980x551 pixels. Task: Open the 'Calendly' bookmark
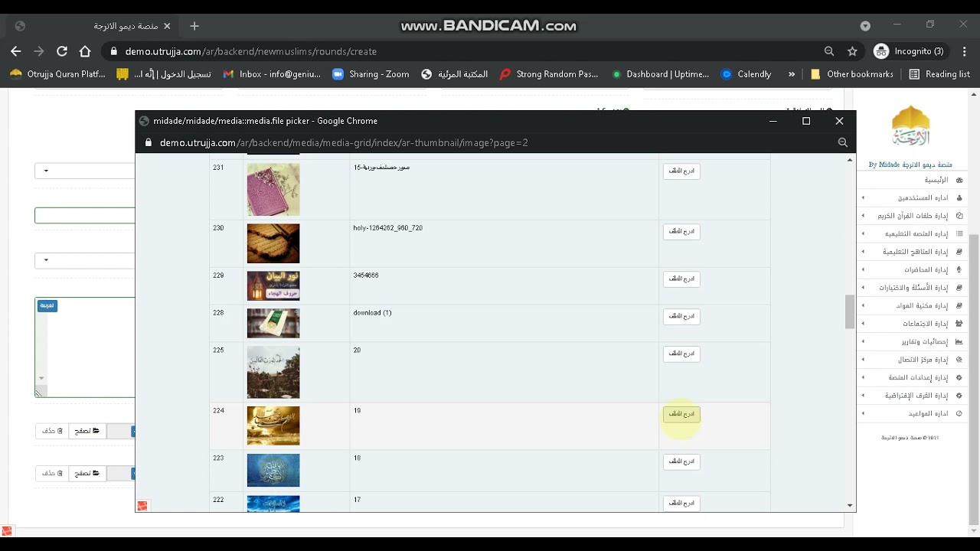point(746,74)
